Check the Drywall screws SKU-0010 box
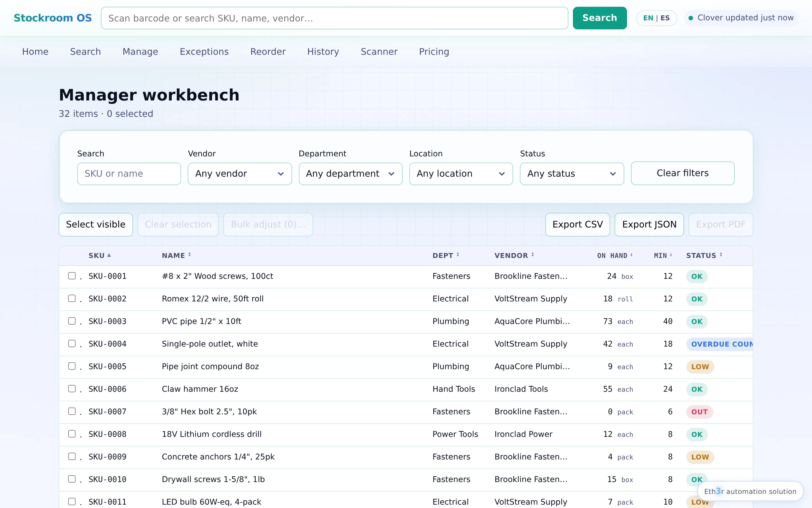Image resolution: width=812 pixels, height=508 pixels. pyautogui.click(x=72, y=479)
